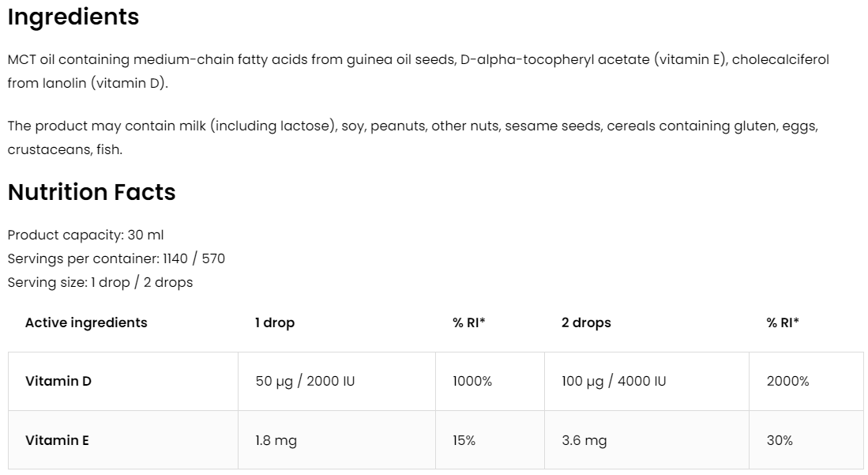Click the Vitamin E row label
The width and height of the screenshot is (868, 475).
click(57, 440)
